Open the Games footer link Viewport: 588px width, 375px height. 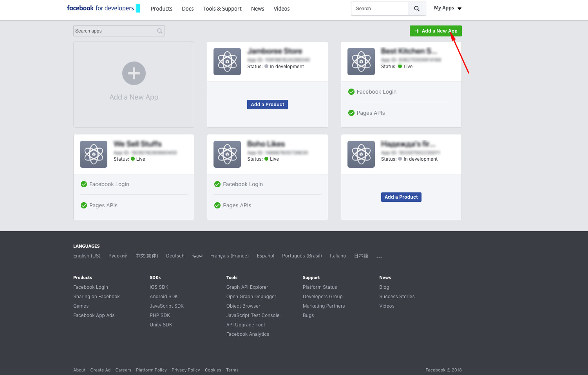tap(81, 306)
